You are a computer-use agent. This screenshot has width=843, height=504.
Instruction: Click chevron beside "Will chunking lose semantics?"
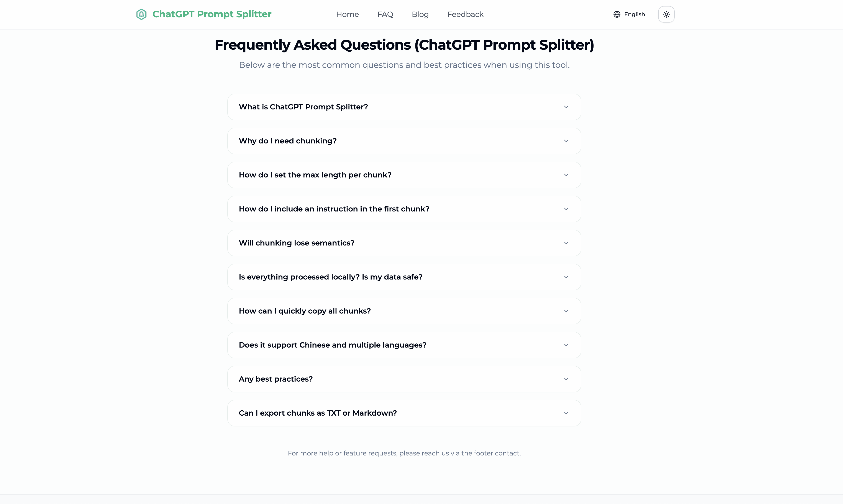pyautogui.click(x=566, y=243)
